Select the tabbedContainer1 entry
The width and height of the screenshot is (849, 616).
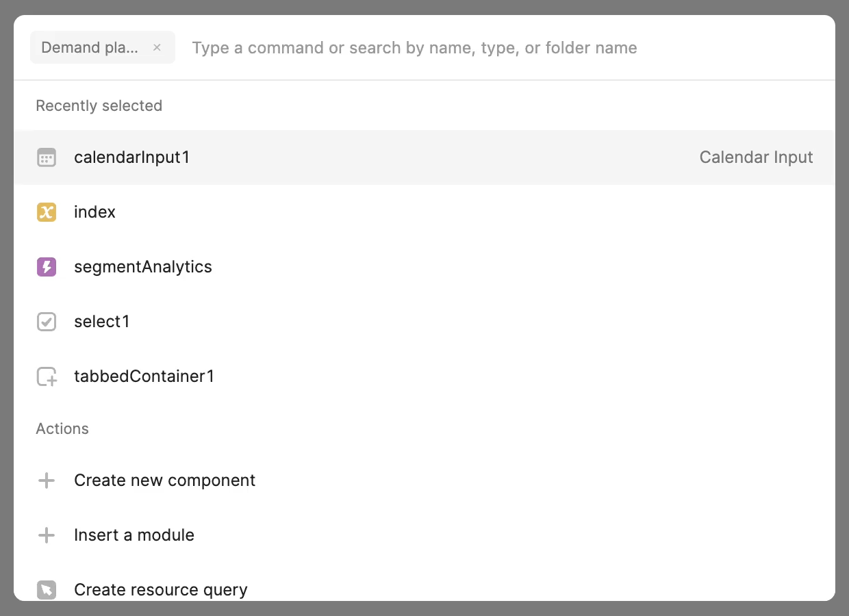144,376
